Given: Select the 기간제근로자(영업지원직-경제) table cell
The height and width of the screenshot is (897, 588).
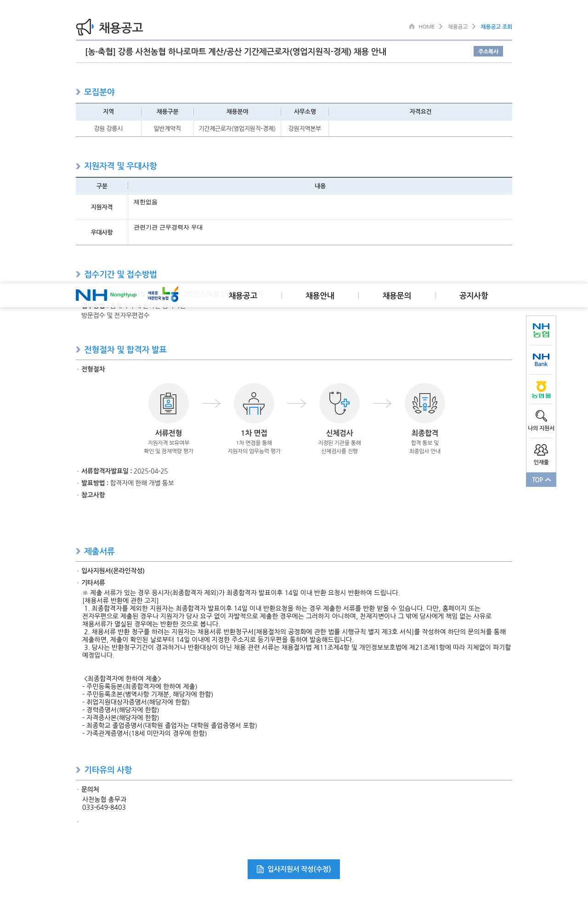Looking at the screenshot, I should click(x=237, y=129).
